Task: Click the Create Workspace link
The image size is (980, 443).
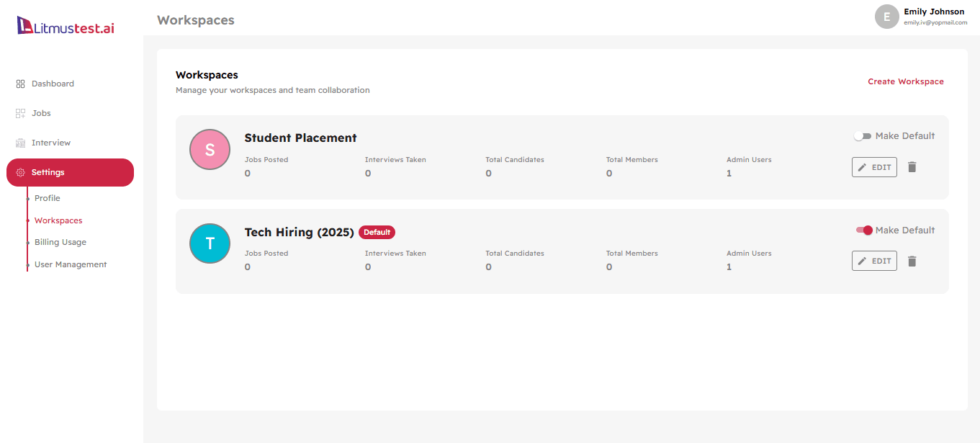Action: (905, 81)
